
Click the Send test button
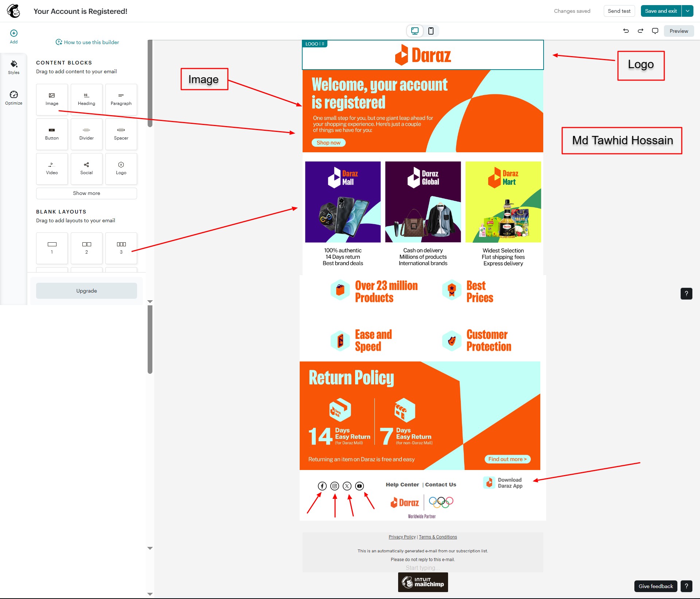pyautogui.click(x=619, y=11)
